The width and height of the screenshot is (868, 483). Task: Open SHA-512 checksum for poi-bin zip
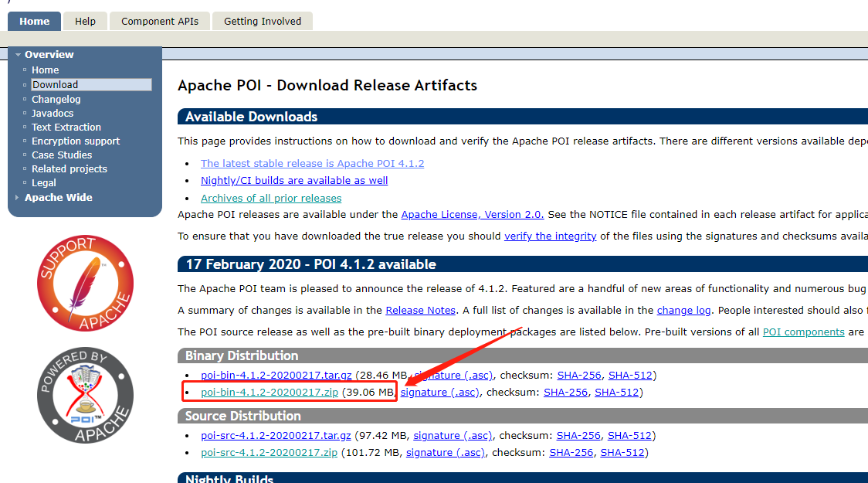(617, 392)
